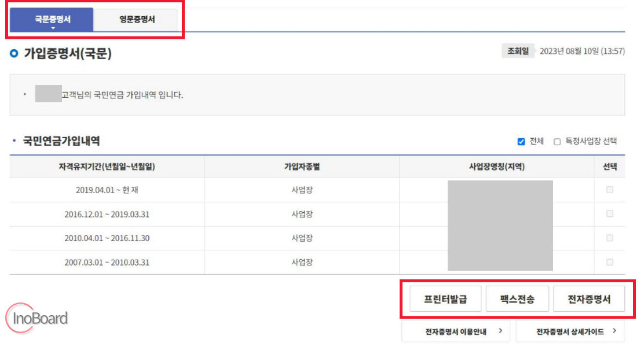Switch to the 국문증명서 tab
644x347 pixels.
(52, 19)
